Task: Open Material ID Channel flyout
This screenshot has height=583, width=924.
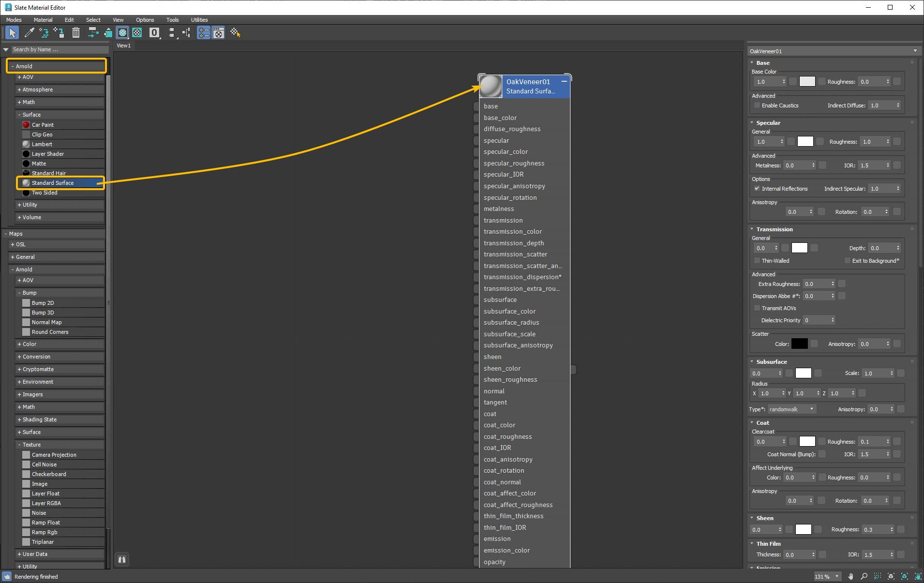Action: pyautogui.click(x=154, y=32)
